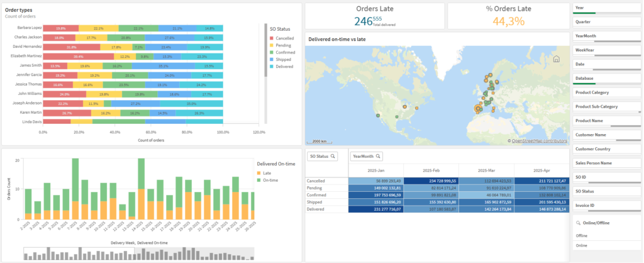The height and width of the screenshot is (263, 644).
Task: Select the Online value in the list
Action: pyautogui.click(x=582, y=245)
